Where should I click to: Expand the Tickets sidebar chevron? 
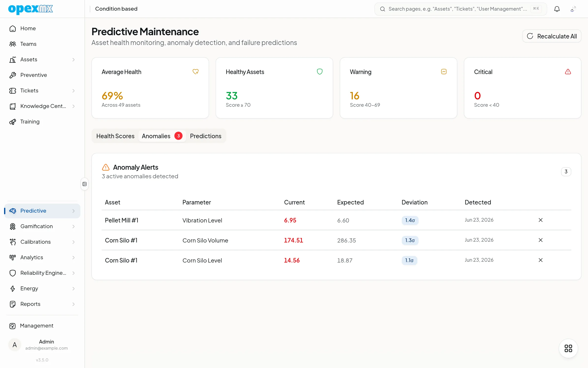point(73,91)
